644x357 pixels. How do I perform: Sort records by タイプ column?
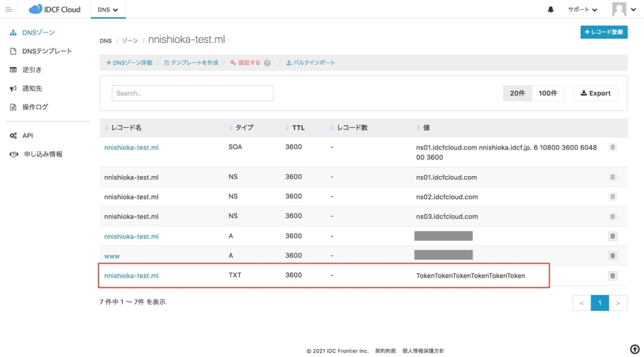point(231,128)
